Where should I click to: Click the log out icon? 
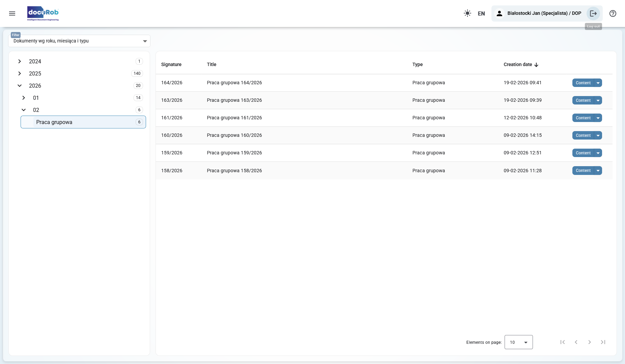[x=593, y=13]
